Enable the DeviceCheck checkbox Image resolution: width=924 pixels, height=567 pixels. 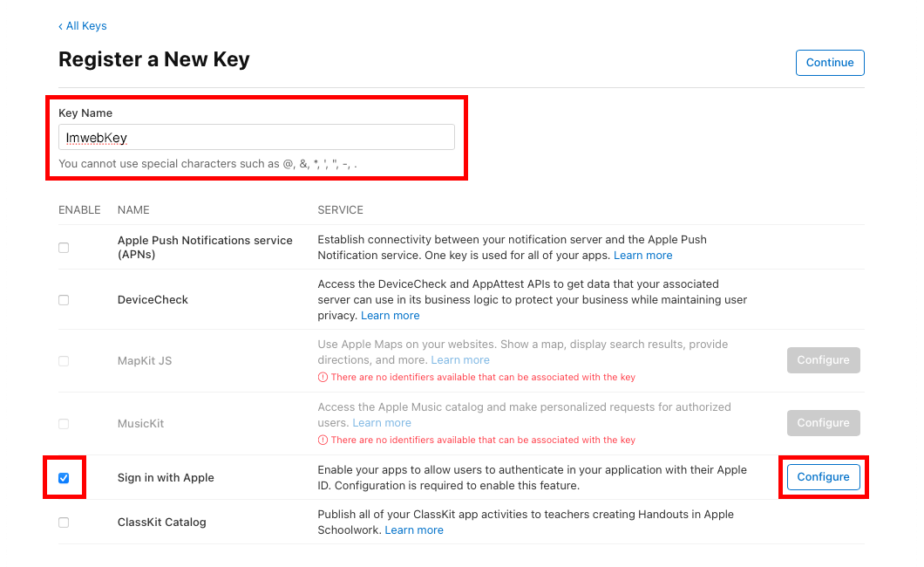(x=64, y=300)
